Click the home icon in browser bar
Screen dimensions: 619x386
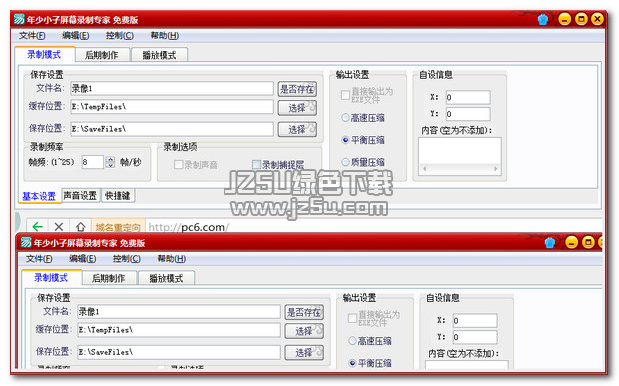tap(81, 227)
